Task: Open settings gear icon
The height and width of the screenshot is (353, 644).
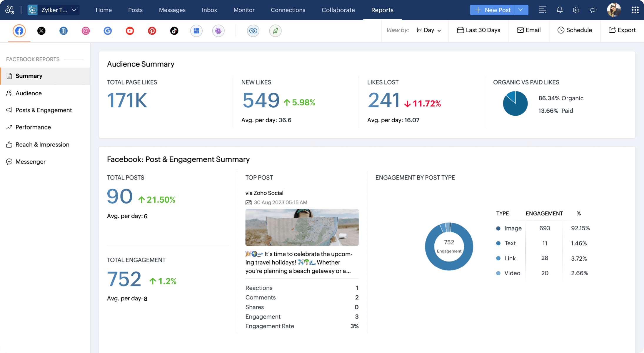Action: point(576,10)
